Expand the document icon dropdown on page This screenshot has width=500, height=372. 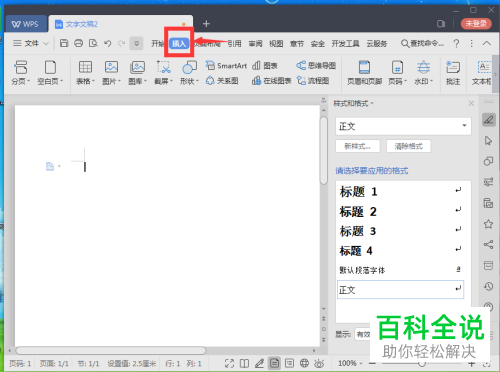click(x=59, y=166)
